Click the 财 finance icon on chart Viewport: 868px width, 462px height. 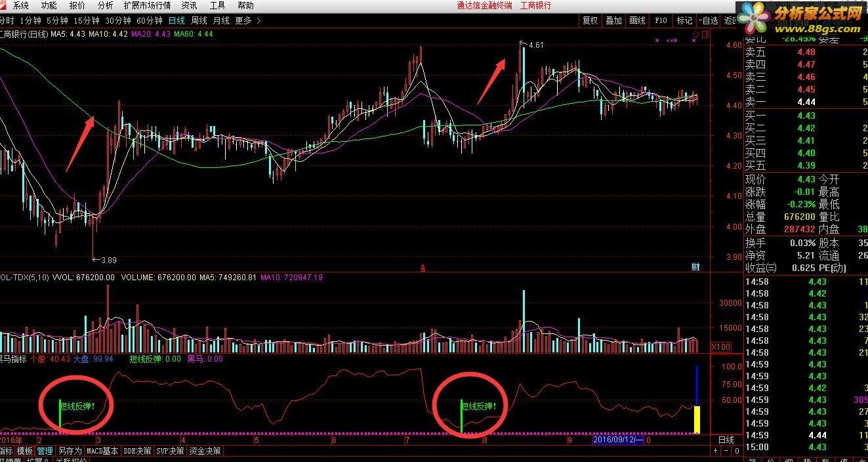point(695,266)
